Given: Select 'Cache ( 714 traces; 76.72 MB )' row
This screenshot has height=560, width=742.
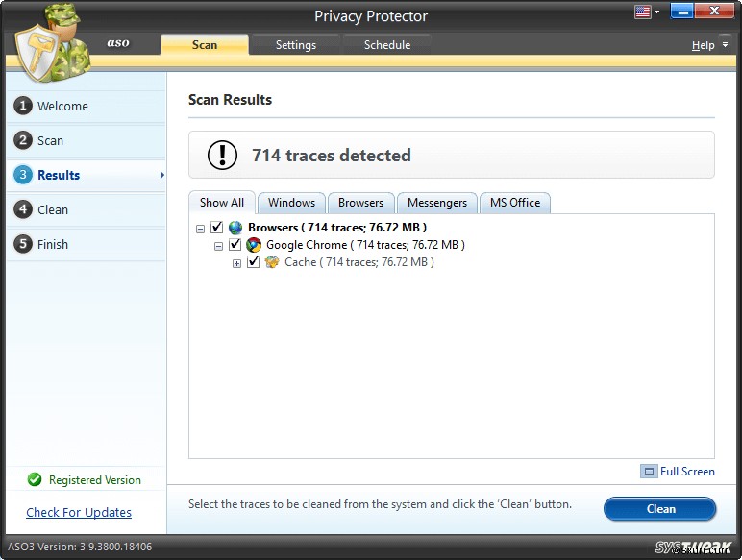Looking at the screenshot, I should point(359,262).
